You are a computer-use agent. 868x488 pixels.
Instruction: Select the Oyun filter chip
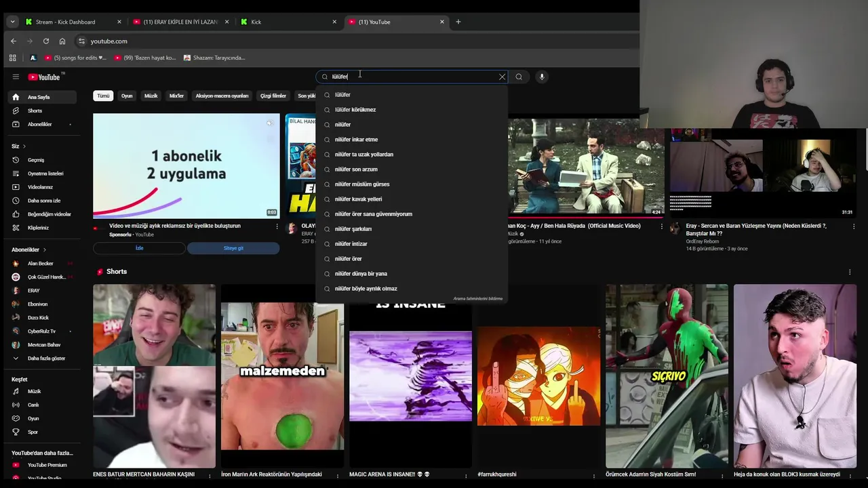tap(127, 96)
